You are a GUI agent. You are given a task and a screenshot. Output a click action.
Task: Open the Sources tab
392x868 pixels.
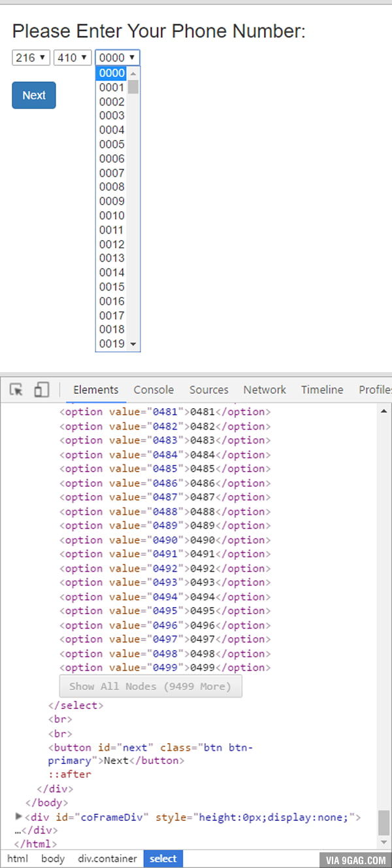tap(208, 390)
